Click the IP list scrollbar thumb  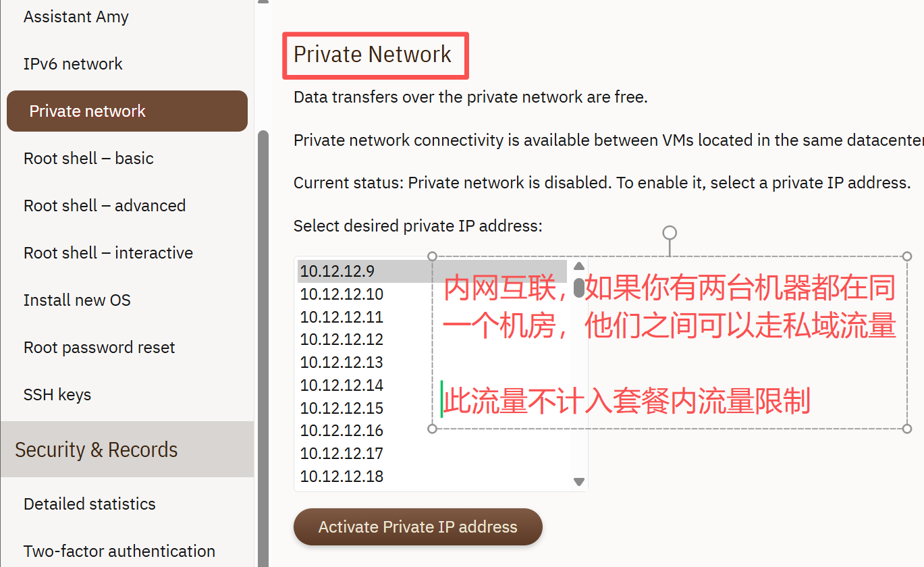(x=578, y=287)
